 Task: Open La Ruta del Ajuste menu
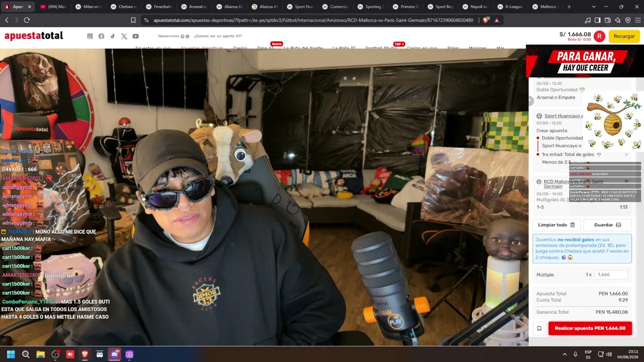click(303, 48)
